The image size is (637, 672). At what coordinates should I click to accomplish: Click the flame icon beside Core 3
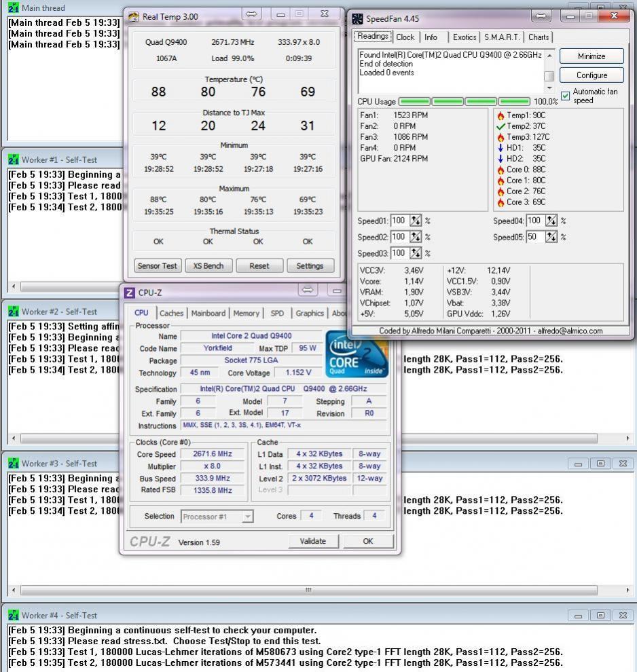pos(500,202)
